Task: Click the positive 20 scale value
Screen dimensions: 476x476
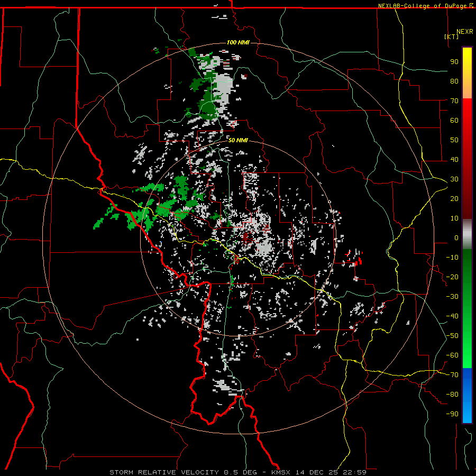Action: coord(454,199)
